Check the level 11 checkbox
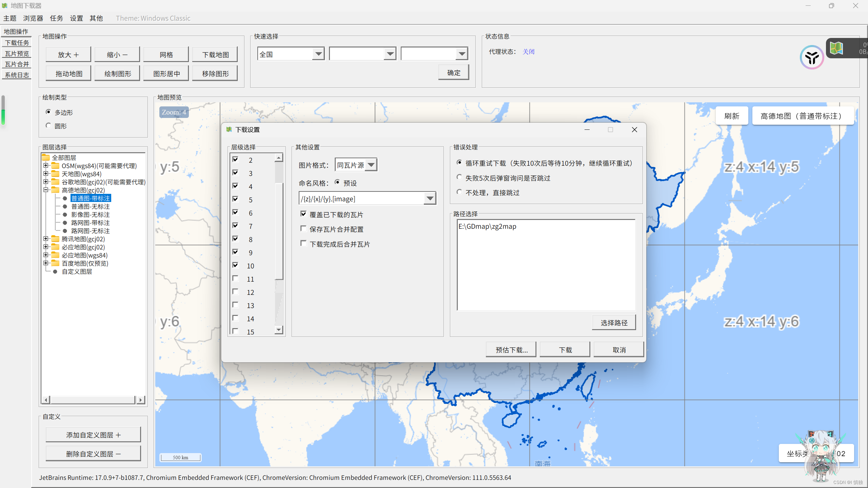 coord(235,279)
